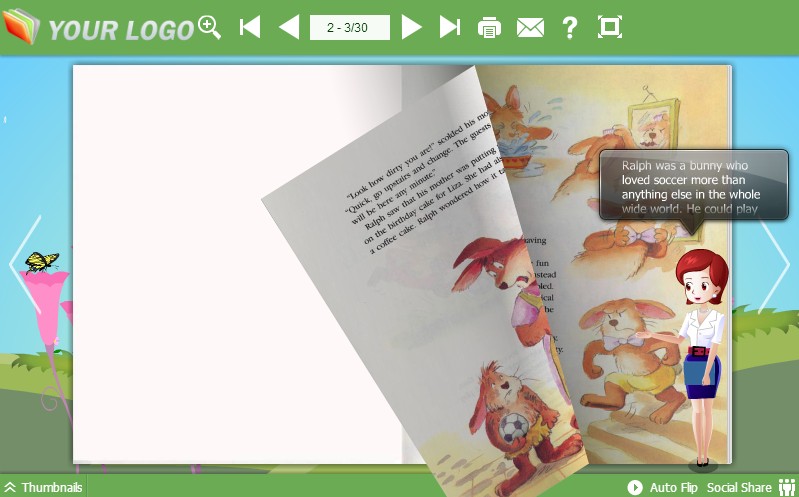Open help with the question mark icon
Image resolution: width=799 pixels, height=497 pixels.
pyautogui.click(x=570, y=28)
